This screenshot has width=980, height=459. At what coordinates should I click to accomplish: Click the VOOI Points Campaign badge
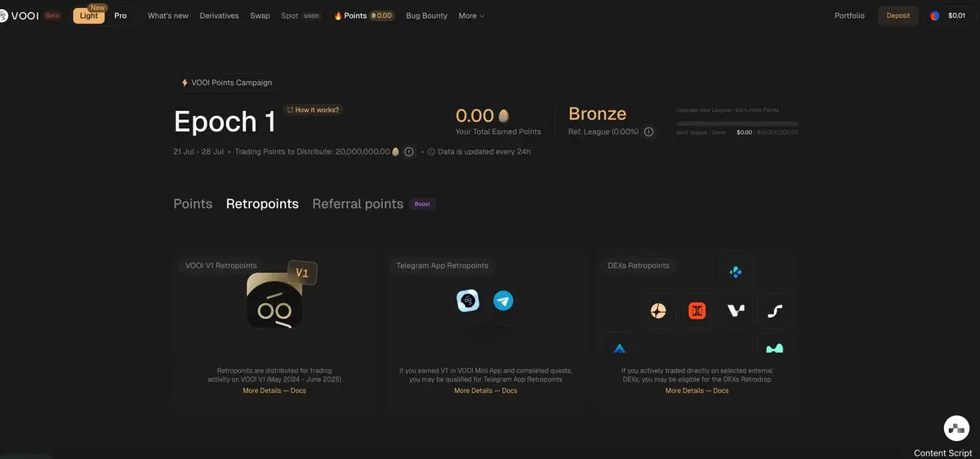click(x=227, y=82)
